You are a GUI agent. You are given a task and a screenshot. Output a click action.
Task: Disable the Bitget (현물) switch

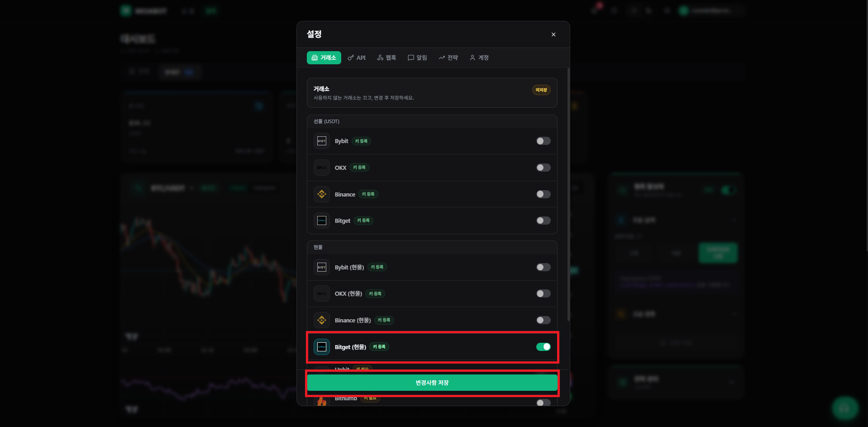point(543,347)
